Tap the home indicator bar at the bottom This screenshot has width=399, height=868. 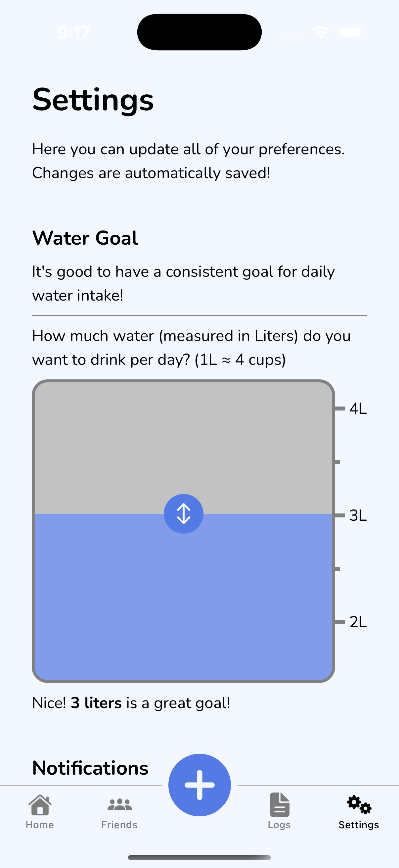[x=199, y=857]
